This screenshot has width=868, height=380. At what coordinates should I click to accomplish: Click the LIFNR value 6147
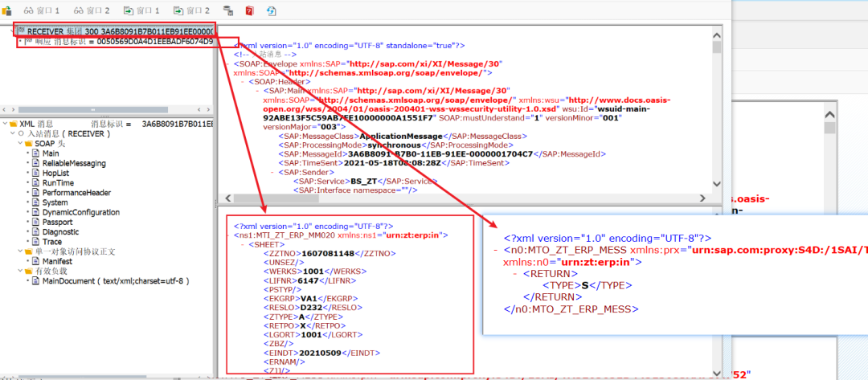click(309, 280)
